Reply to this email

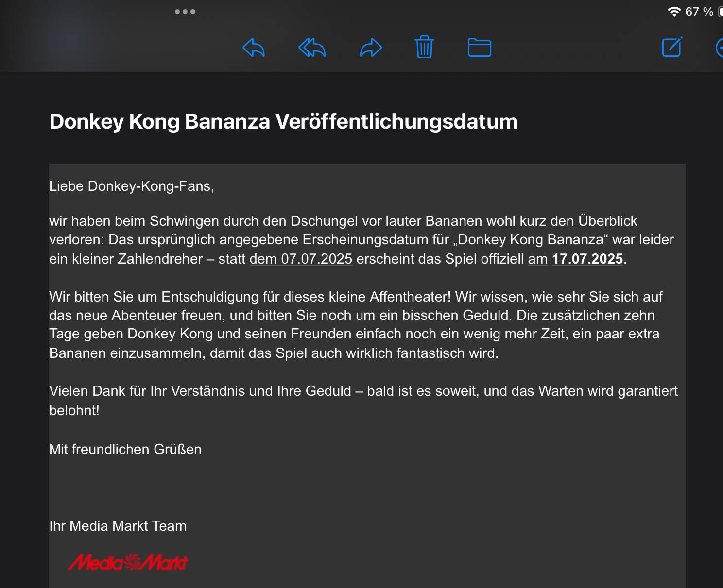[254, 48]
